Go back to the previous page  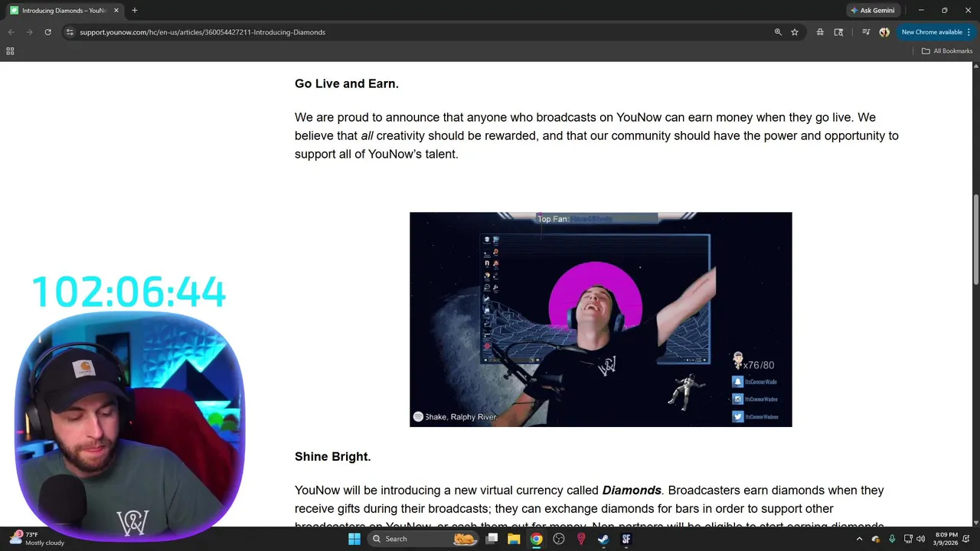pos(11,32)
